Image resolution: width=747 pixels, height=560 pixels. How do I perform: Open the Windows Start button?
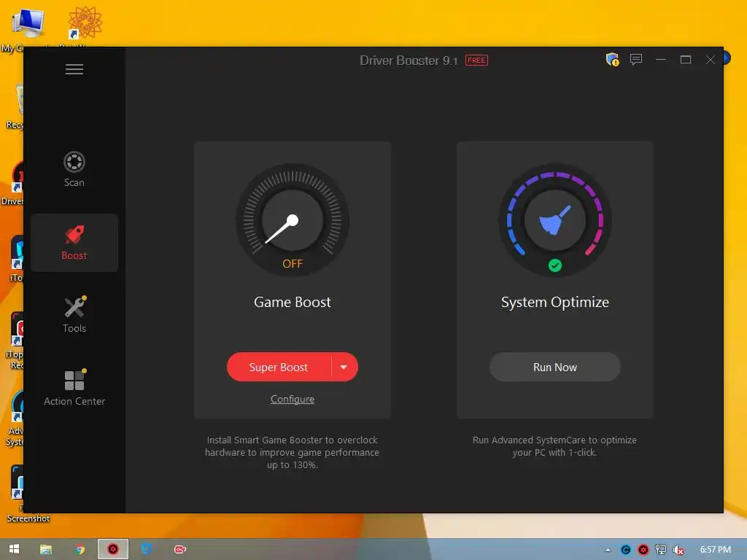pos(15,549)
